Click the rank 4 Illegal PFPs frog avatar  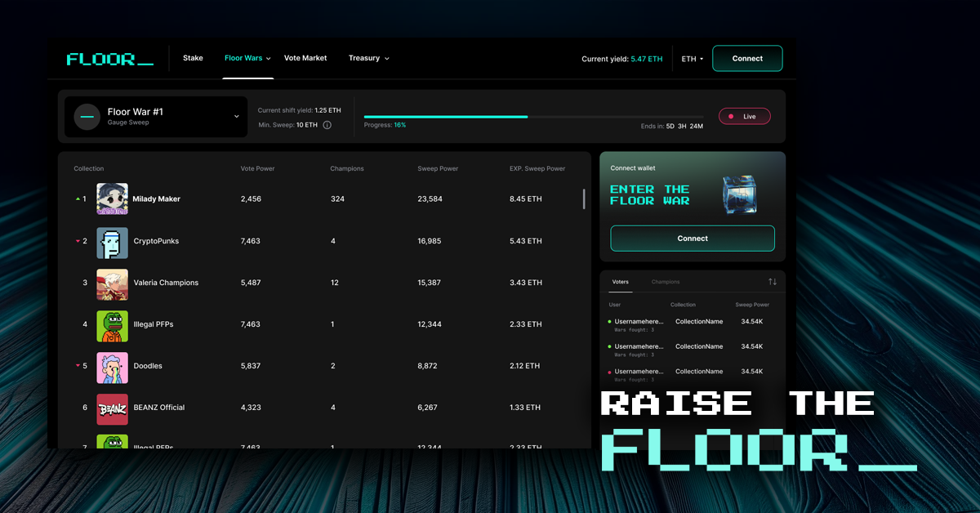tap(112, 325)
